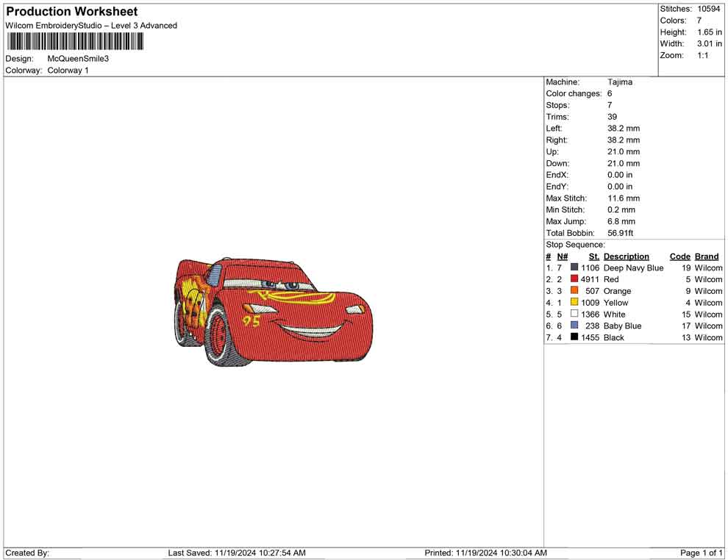Click the N# column header

(562, 256)
